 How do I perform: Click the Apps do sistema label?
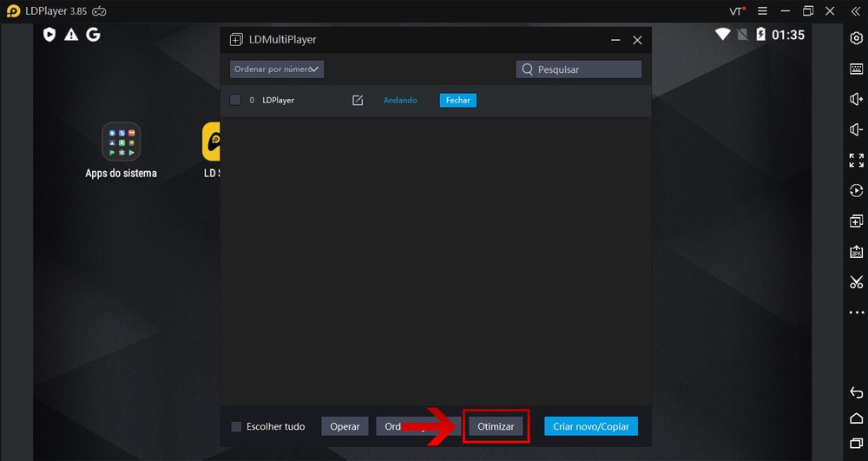tap(122, 174)
